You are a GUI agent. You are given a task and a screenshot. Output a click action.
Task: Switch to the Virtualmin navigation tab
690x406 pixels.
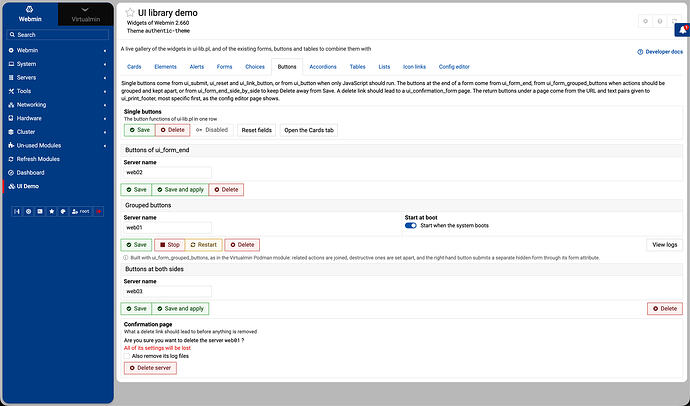coord(85,14)
